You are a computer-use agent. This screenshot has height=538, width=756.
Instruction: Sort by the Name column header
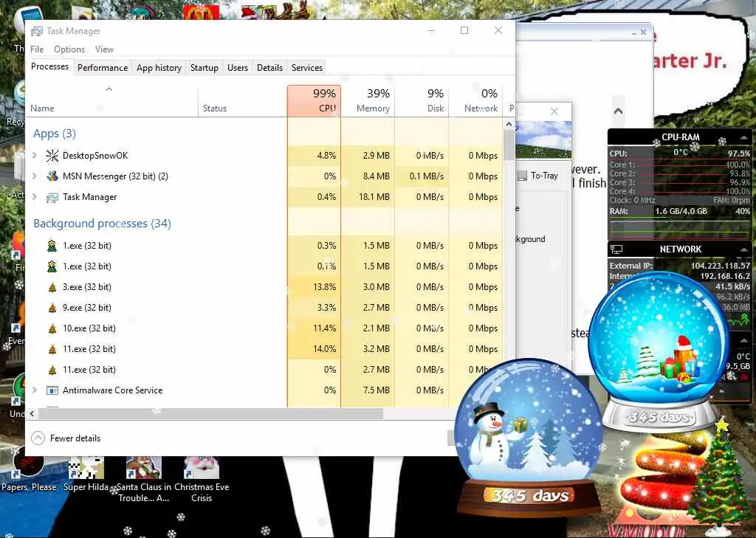coord(112,101)
